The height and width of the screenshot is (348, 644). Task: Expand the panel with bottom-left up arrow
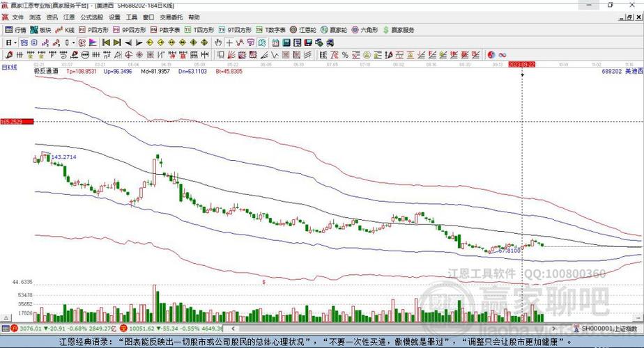point(6,318)
